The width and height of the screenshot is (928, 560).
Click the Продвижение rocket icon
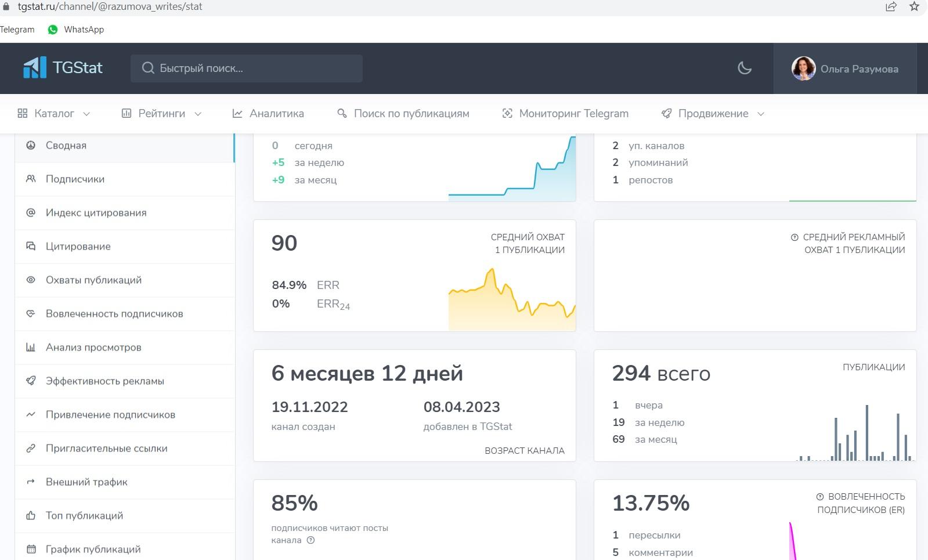click(x=666, y=114)
